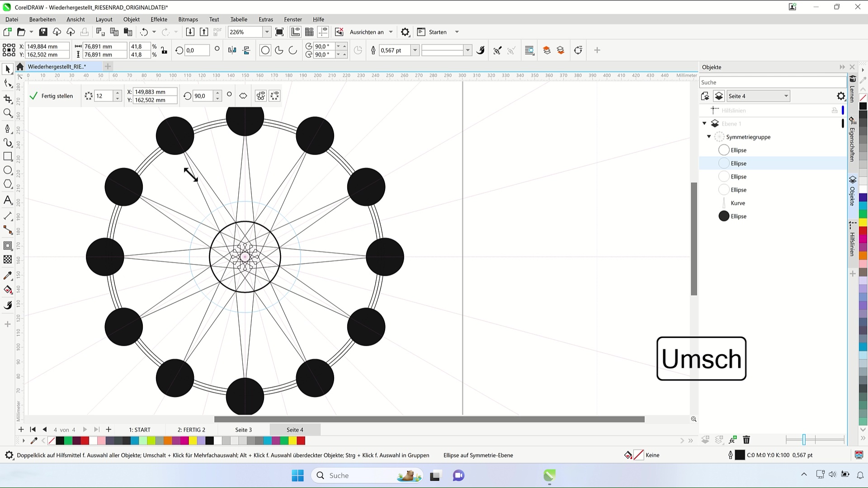Select the Pie shape option on the property bar
Image resolution: width=868 pixels, height=488 pixels.
click(x=278, y=50)
